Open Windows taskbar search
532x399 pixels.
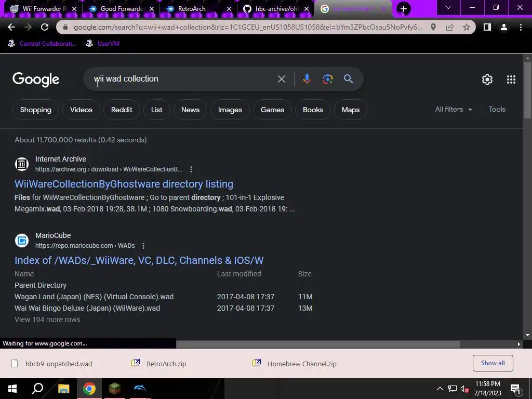click(37, 389)
